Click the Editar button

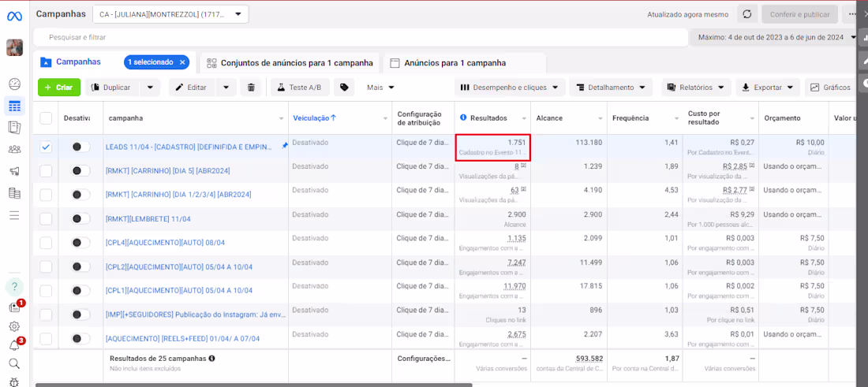(192, 87)
